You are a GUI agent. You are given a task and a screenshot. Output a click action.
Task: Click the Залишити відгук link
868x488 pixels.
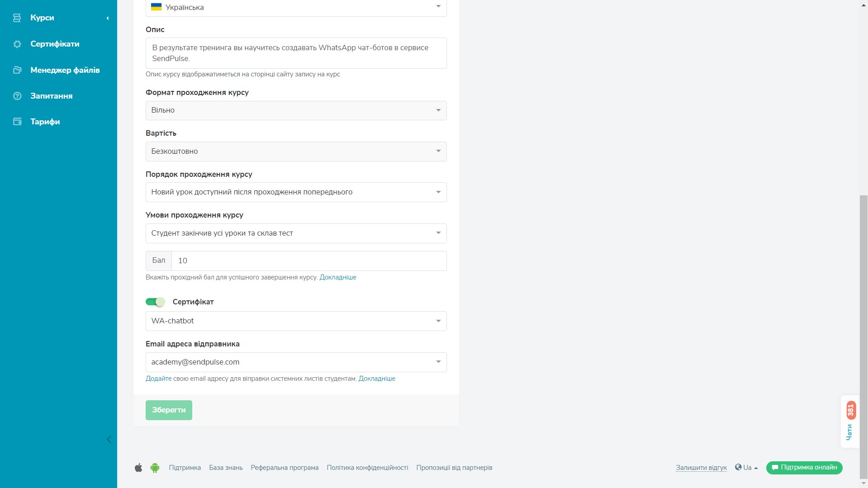[x=701, y=468]
